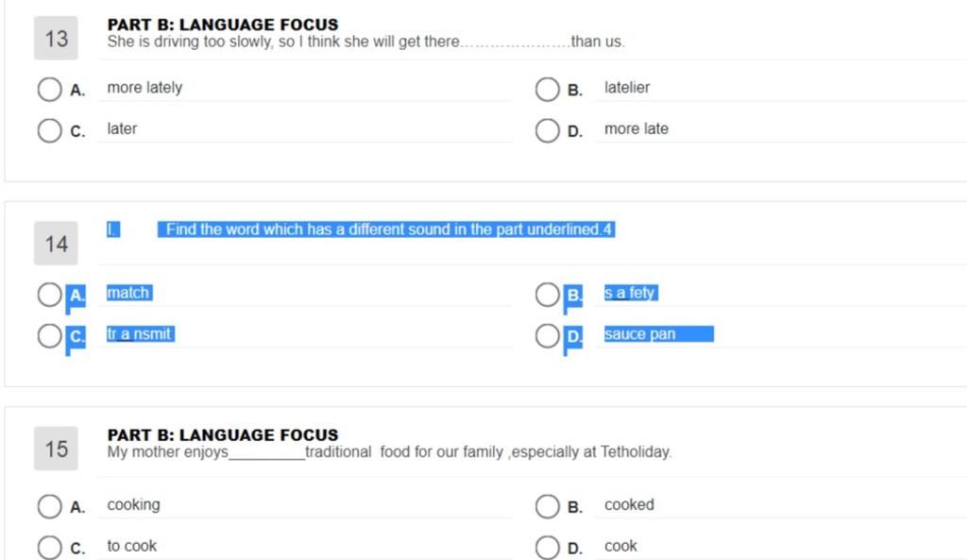967x560 pixels.
Task: Select radio option C 'later'
Action: (49, 130)
